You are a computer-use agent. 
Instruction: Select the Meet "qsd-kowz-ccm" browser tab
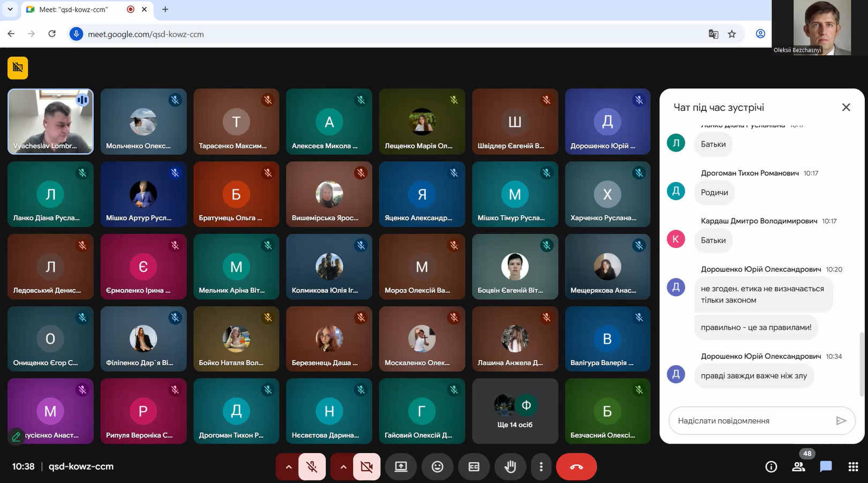73,10
